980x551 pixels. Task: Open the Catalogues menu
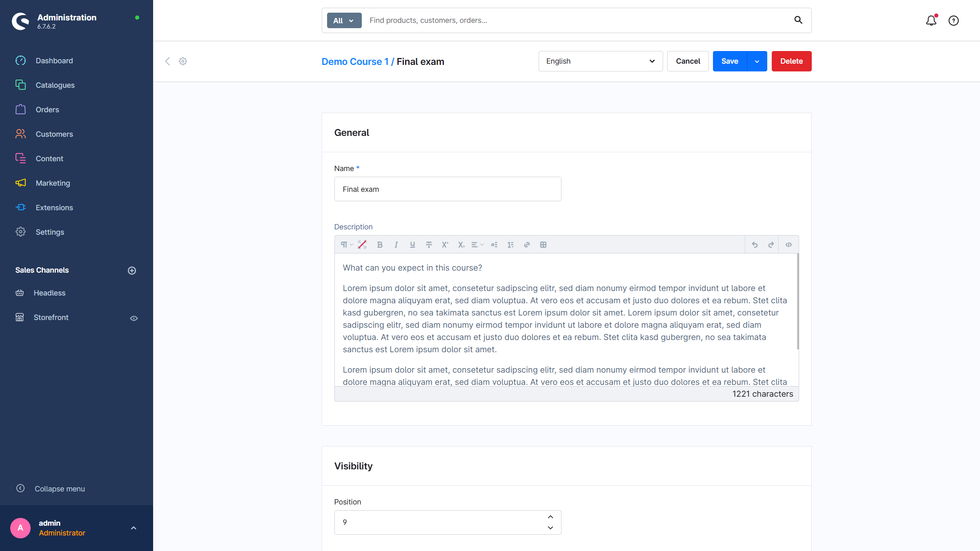55,85
